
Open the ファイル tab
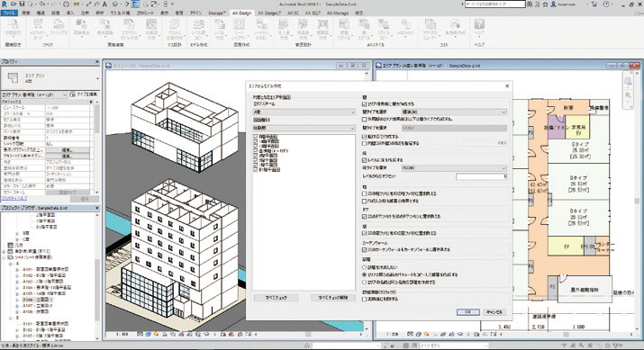tap(9, 13)
